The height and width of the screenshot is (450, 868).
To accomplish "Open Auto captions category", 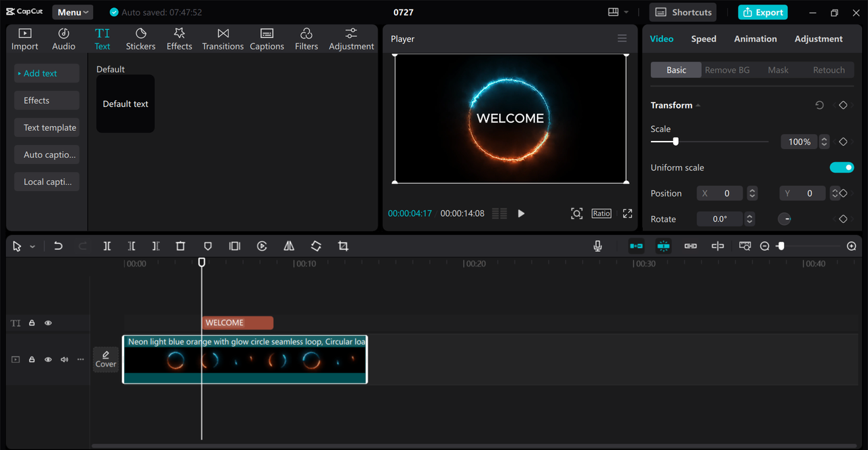I will tap(47, 155).
